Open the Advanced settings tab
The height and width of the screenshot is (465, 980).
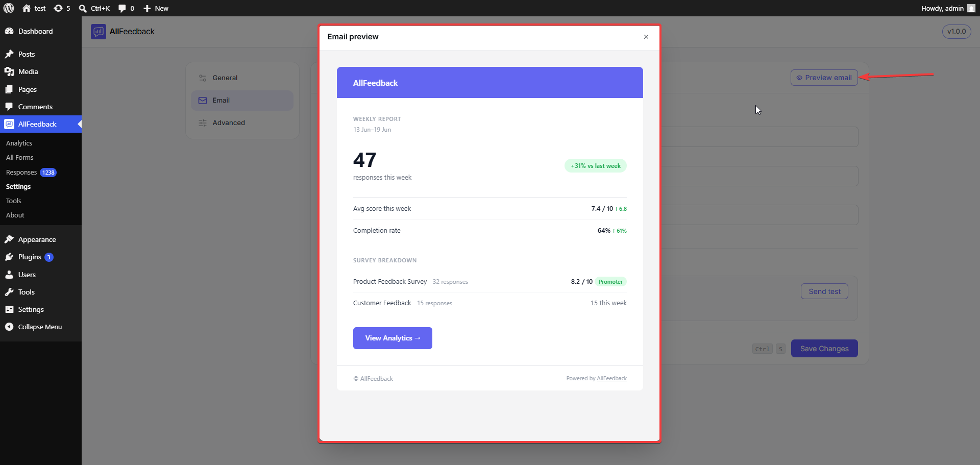click(242, 123)
